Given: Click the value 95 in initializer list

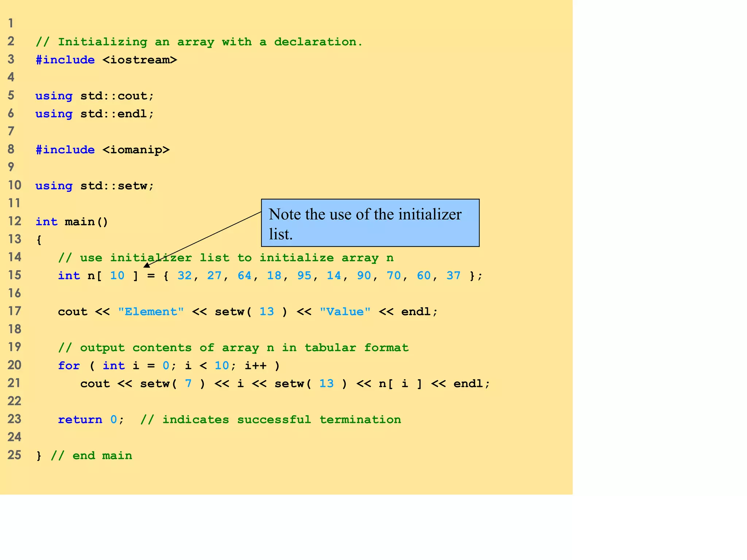Looking at the screenshot, I should pyautogui.click(x=304, y=276).
